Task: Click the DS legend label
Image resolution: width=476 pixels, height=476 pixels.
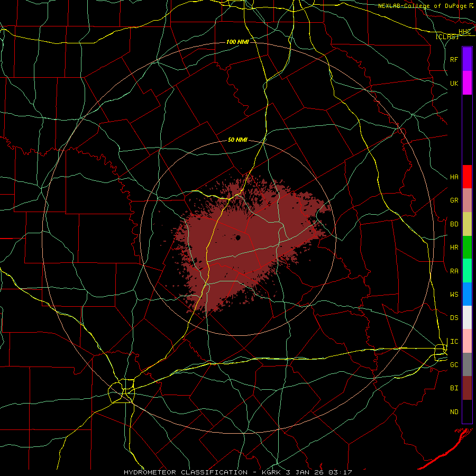Action: coord(454,318)
